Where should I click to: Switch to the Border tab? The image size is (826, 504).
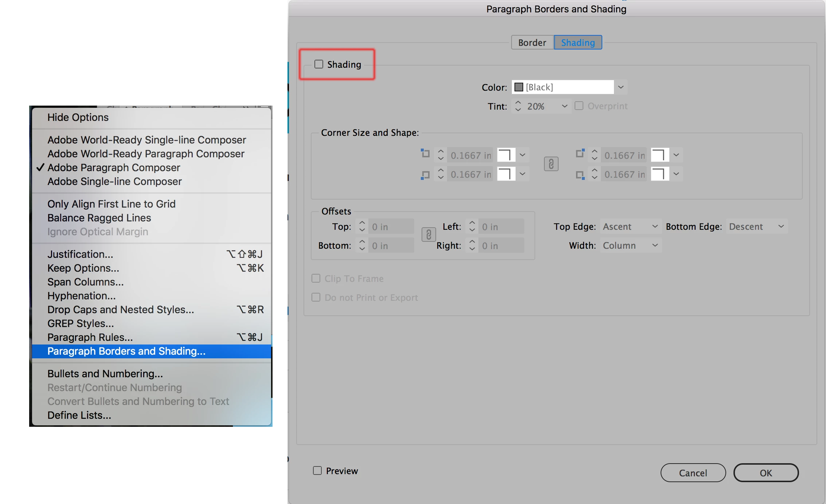pos(532,43)
